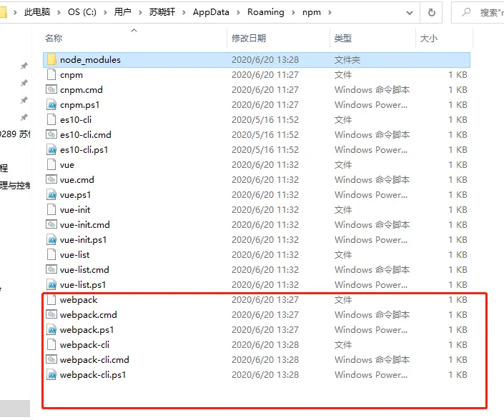
Task: Click the search magnifier icon
Action: click(x=466, y=12)
